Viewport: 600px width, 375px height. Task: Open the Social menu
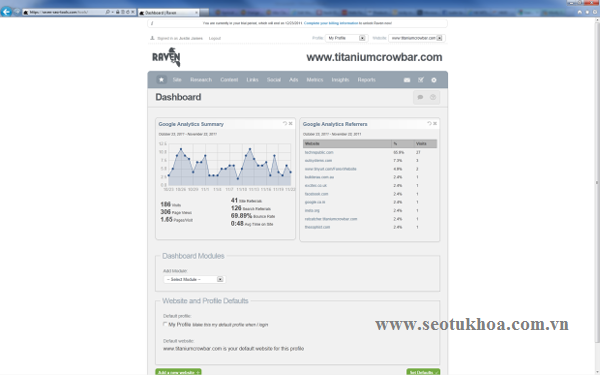pyautogui.click(x=274, y=80)
